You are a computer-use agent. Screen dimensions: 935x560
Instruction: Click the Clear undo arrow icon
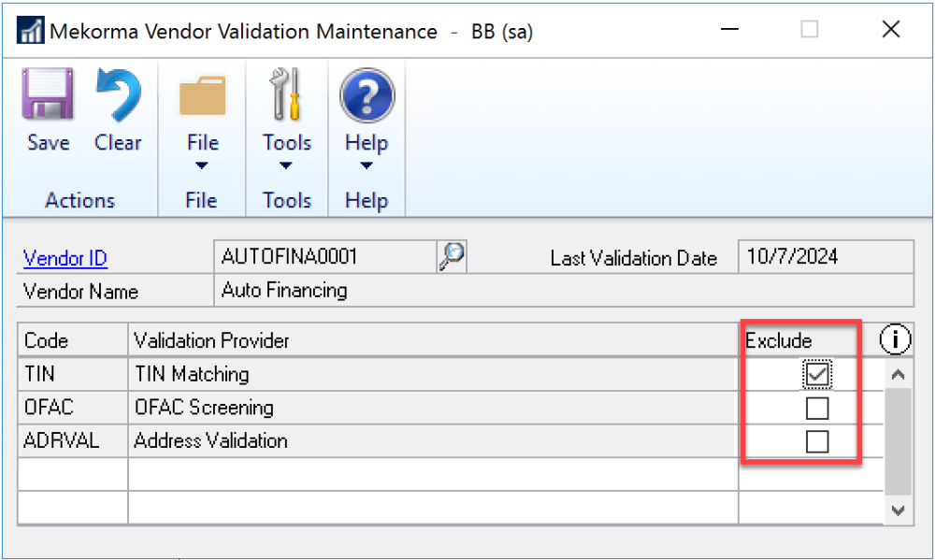(x=118, y=97)
